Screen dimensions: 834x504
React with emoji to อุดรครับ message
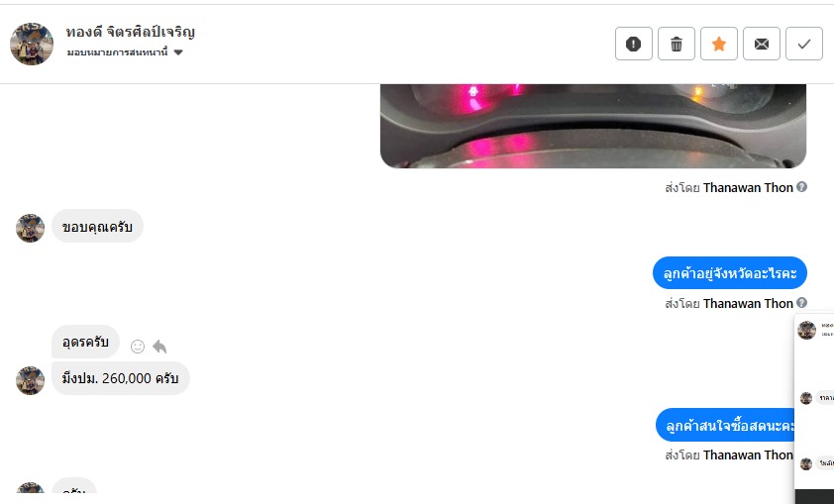click(x=138, y=347)
